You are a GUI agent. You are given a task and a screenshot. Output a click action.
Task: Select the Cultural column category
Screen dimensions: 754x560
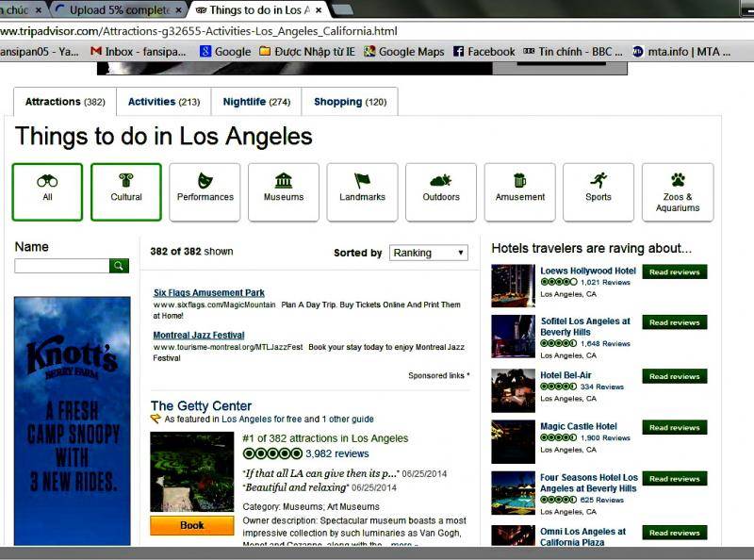click(126, 192)
